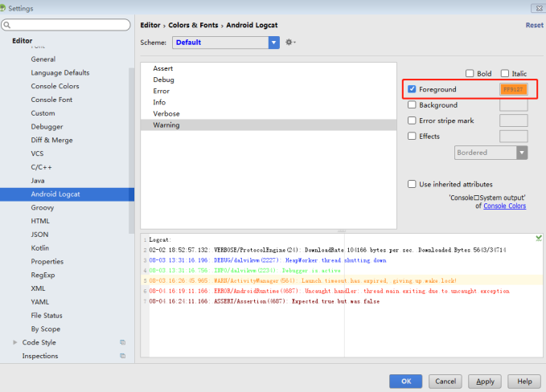The image size is (546, 392).
Task: Select Android Logcat in the tree
Action: coord(67,194)
